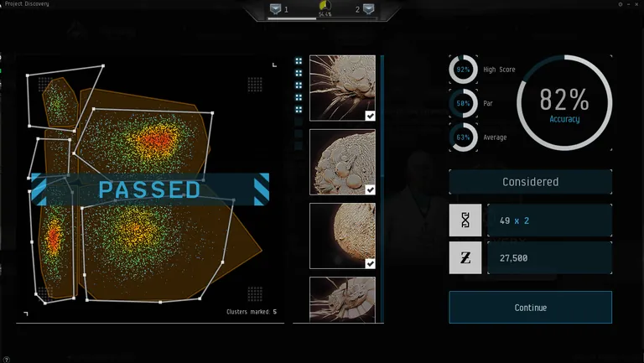Viewport: 644px width, 363px height.
Task: Click the topmost lit grid square icon
Action: pyautogui.click(x=299, y=60)
